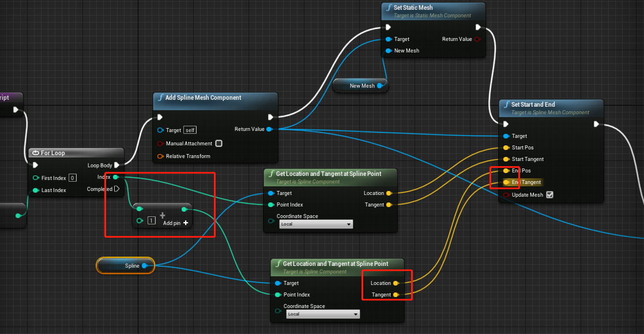This screenshot has height=334, width=644.
Task: Click the First Index value field on For Loop
Action: (72, 178)
